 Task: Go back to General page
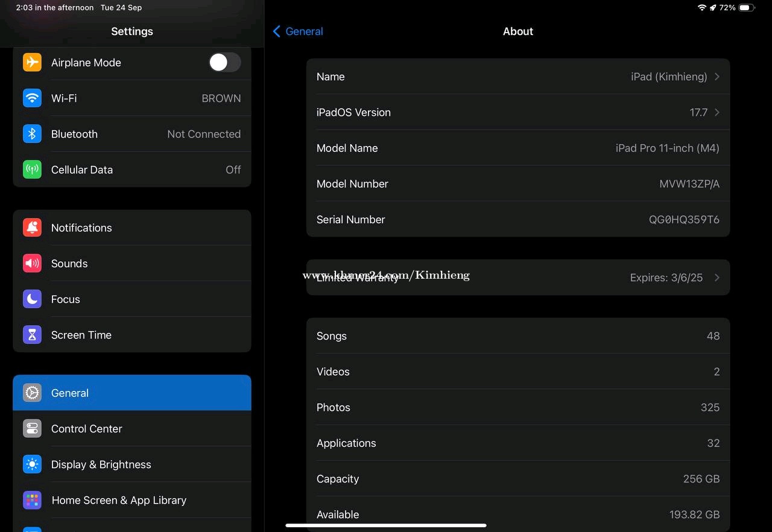(298, 31)
